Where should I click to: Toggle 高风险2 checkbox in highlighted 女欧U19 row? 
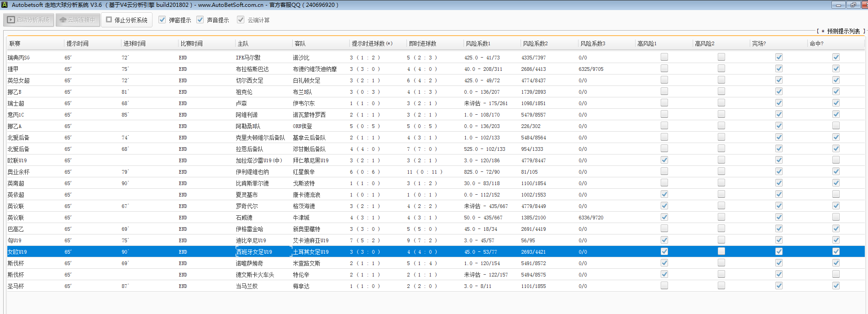coord(721,251)
